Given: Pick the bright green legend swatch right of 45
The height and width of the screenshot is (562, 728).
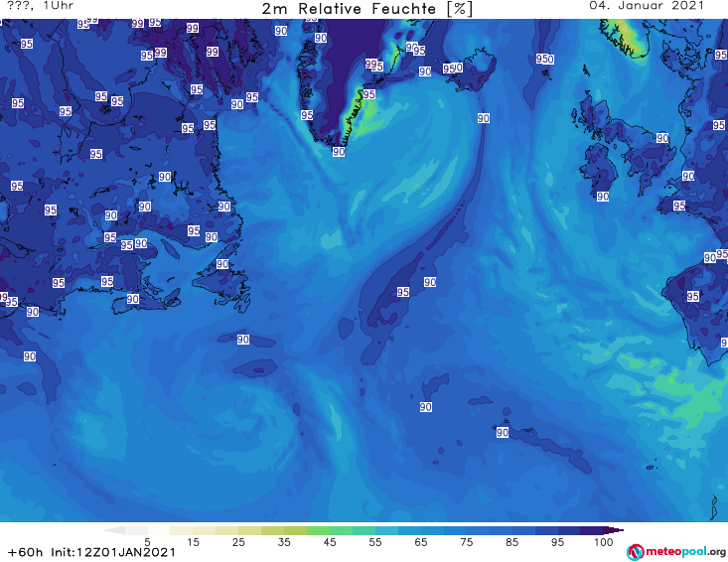Looking at the screenshot, I should point(341,530).
